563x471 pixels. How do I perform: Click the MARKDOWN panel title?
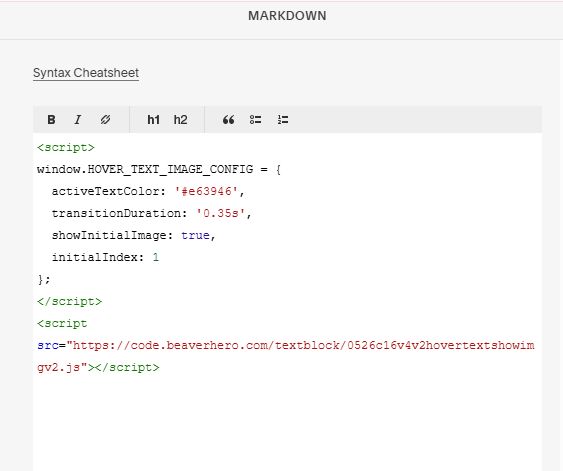click(x=287, y=16)
